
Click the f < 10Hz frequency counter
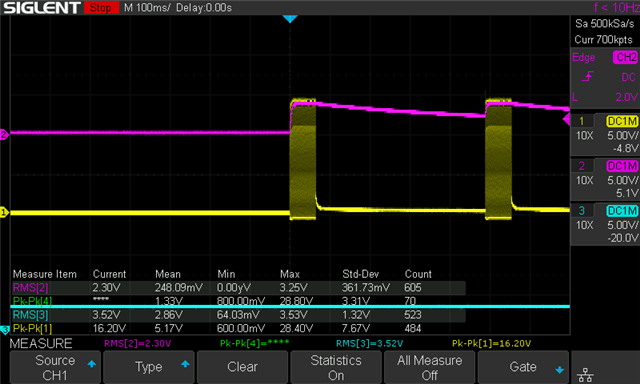click(616, 7)
